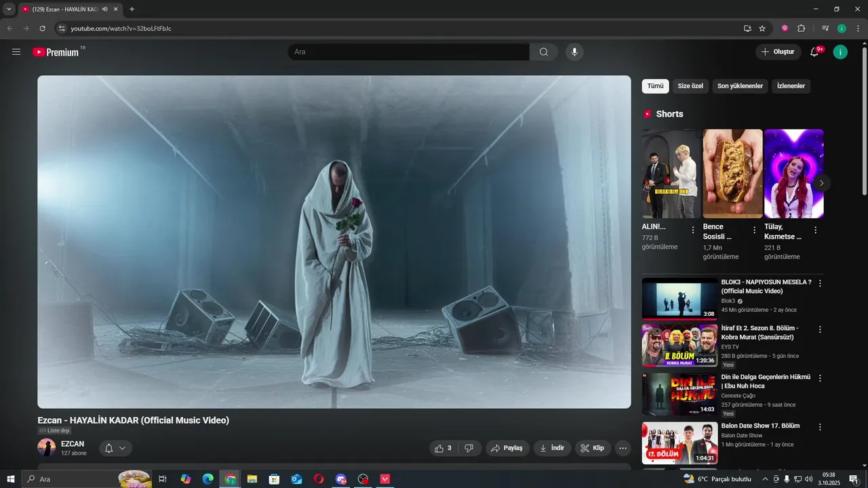
Task: Show hidden system tray icons
Action: pyautogui.click(x=766, y=479)
